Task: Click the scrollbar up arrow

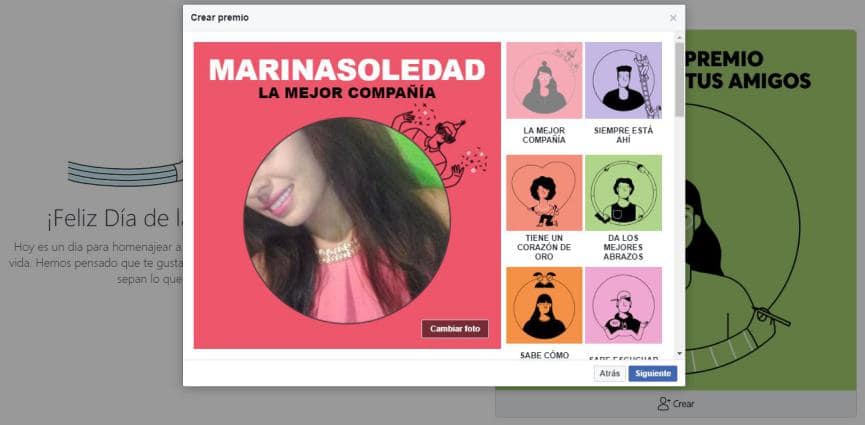Action: pos(679,37)
